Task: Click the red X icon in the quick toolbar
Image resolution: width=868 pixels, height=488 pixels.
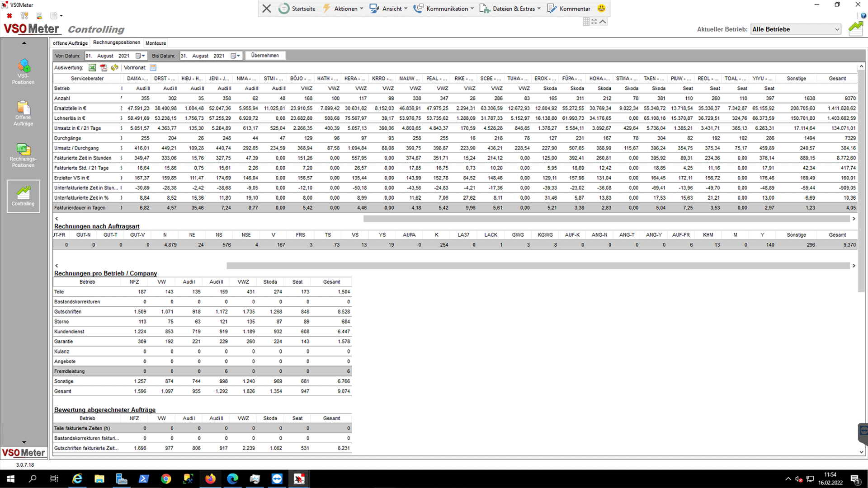Action: [9, 16]
